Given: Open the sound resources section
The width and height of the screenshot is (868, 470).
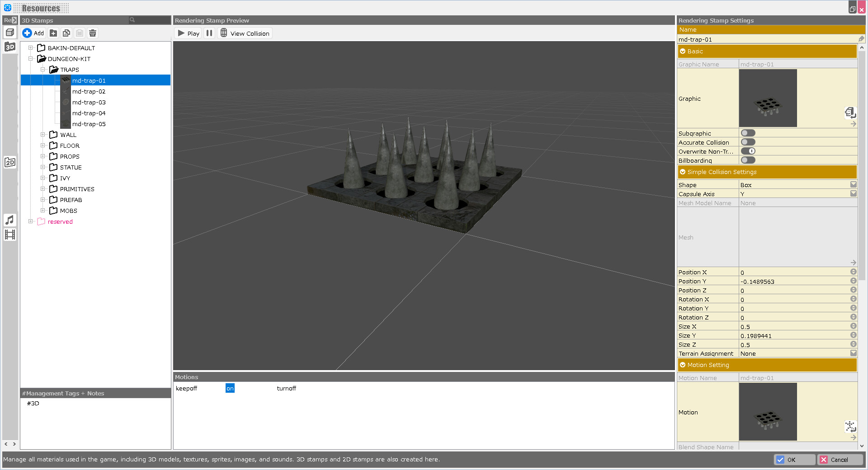Looking at the screenshot, I should point(9,220).
